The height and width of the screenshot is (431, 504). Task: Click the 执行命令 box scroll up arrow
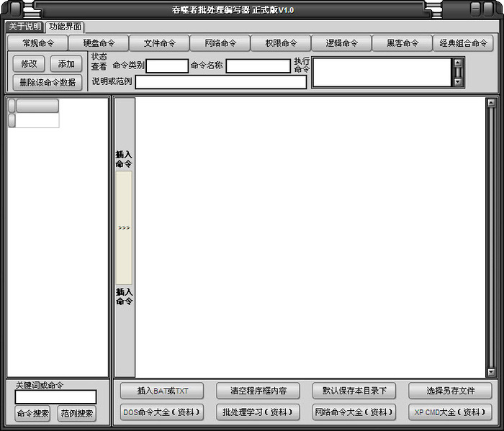click(x=458, y=63)
